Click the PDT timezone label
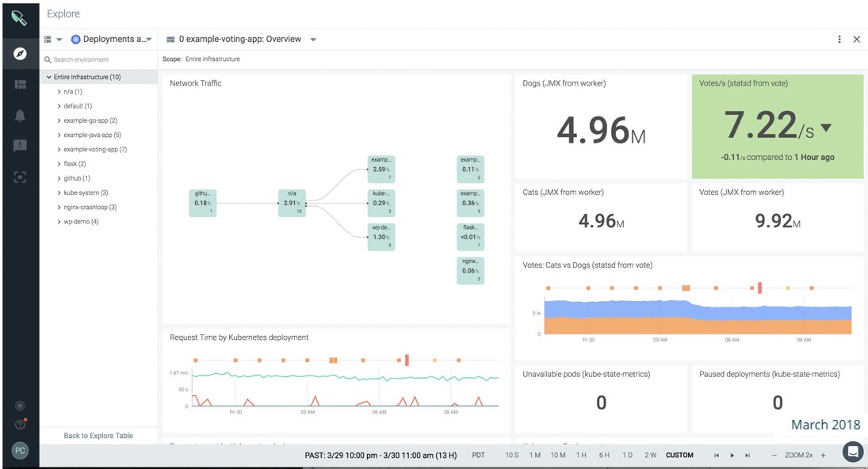The image size is (868, 469). tap(478, 456)
